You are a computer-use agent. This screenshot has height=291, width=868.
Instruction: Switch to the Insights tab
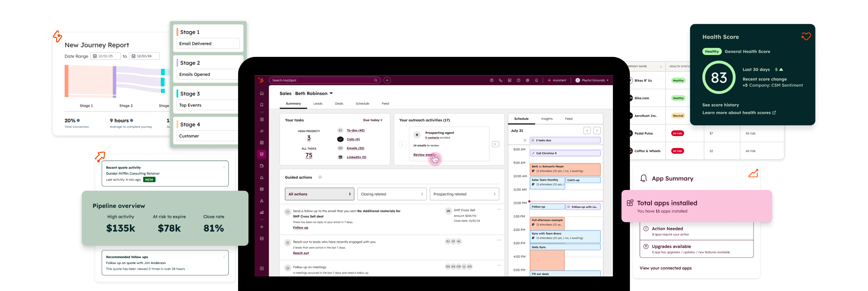(546, 119)
